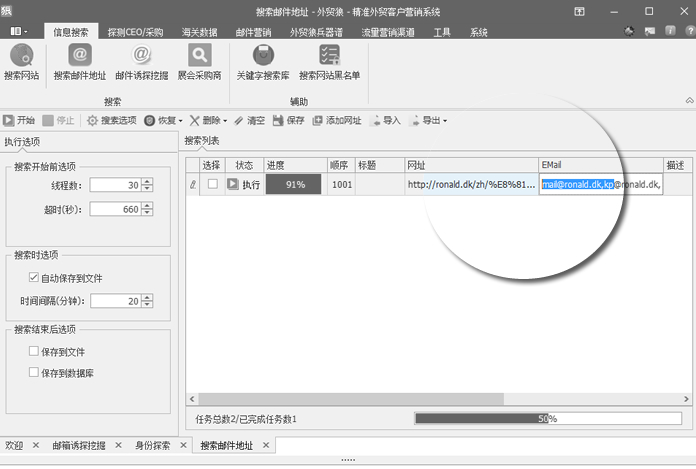Image resolution: width=696 pixels, height=469 pixels.
Task: Toggle the 自动保存到文件 checkbox
Action: point(35,278)
